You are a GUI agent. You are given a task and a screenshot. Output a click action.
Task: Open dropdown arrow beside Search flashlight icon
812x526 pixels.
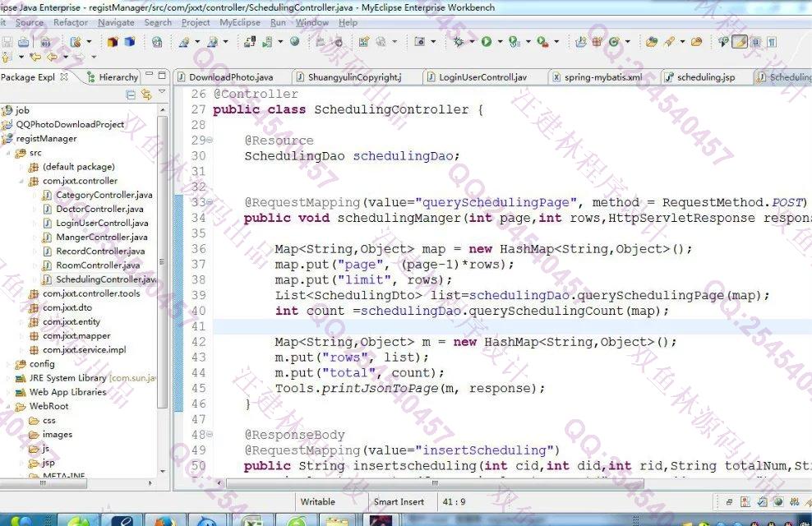point(682,41)
